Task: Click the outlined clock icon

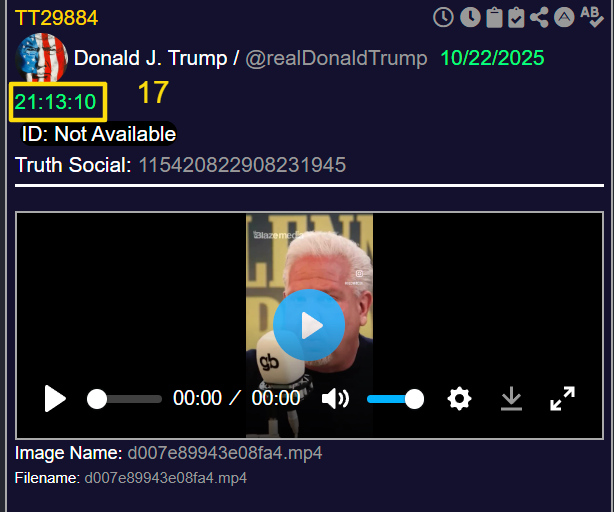Action: [x=443, y=17]
